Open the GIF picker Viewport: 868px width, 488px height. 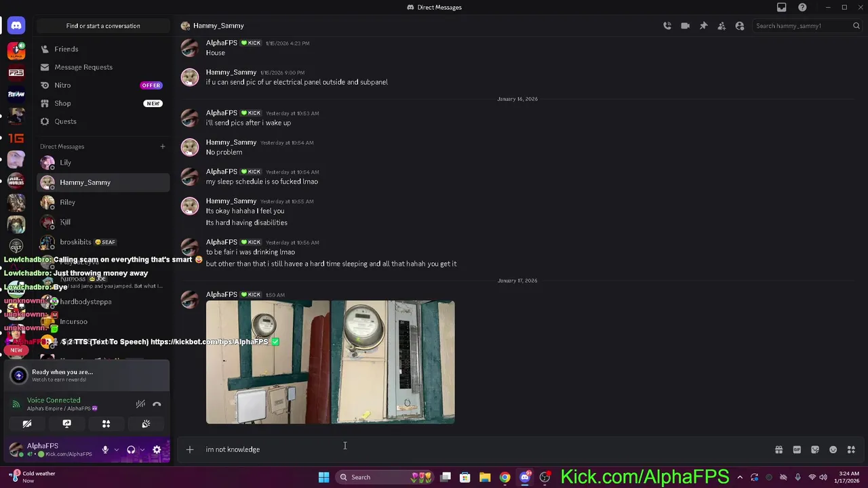[797, 449]
